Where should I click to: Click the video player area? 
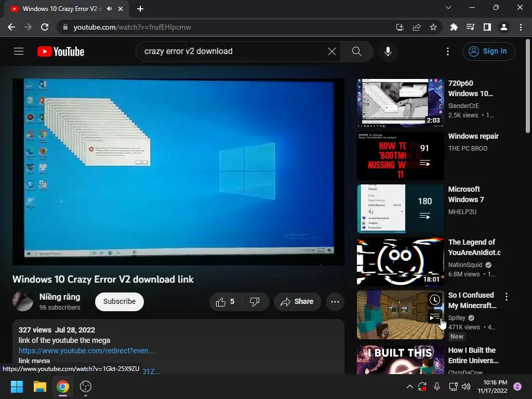(179, 171)
